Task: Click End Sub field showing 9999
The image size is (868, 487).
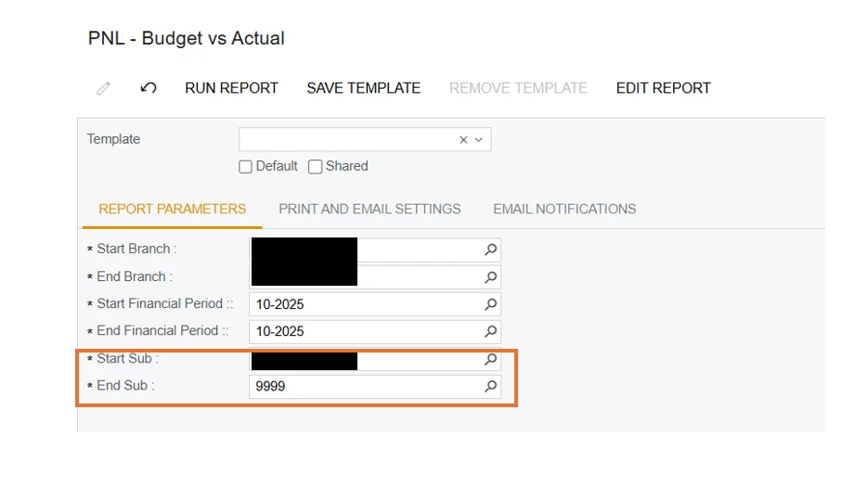Action: 375,386
